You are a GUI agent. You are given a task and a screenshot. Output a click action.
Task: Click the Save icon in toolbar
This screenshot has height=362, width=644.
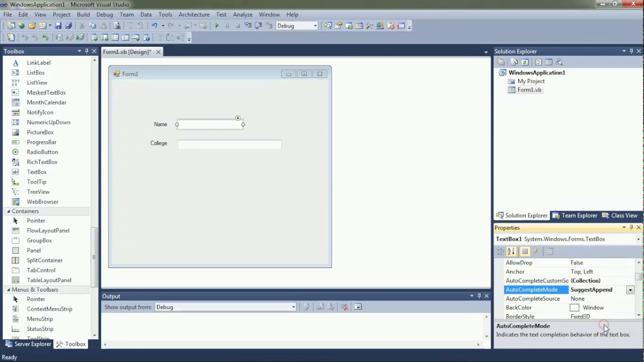[58, 26]
